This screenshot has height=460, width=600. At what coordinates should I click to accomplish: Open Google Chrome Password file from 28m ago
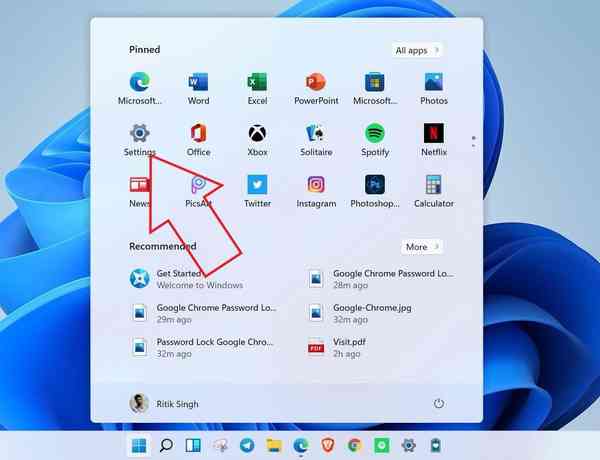(380, 279)
